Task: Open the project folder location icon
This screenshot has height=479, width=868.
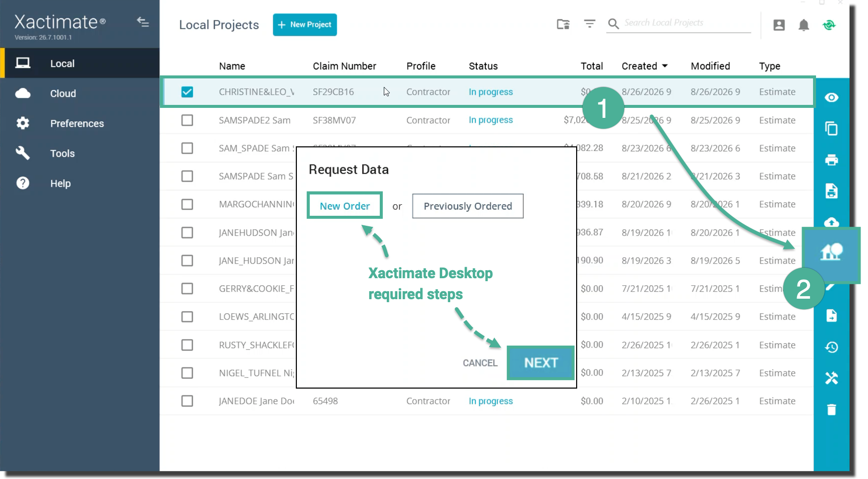Action: point(563,24)
